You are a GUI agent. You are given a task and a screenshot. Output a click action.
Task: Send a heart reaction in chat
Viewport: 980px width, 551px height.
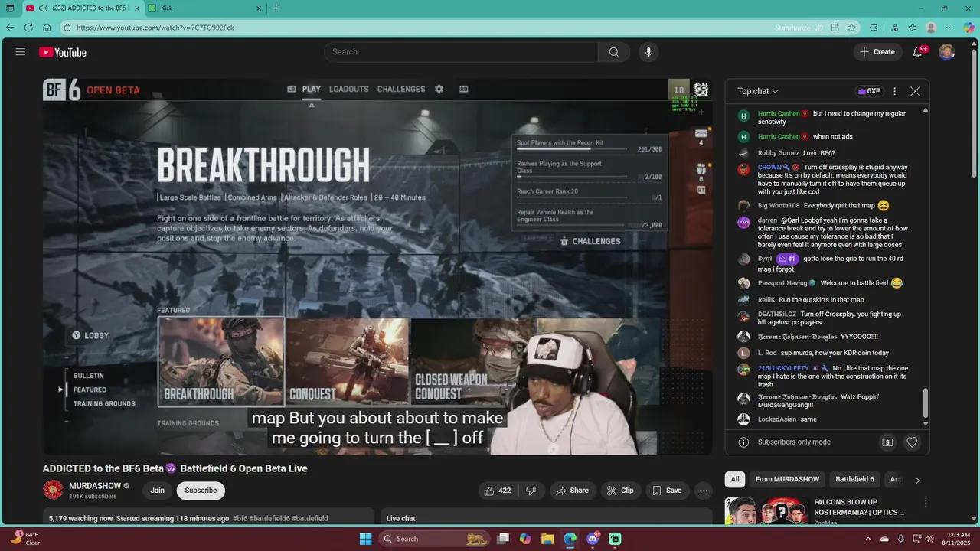(912, 442)
